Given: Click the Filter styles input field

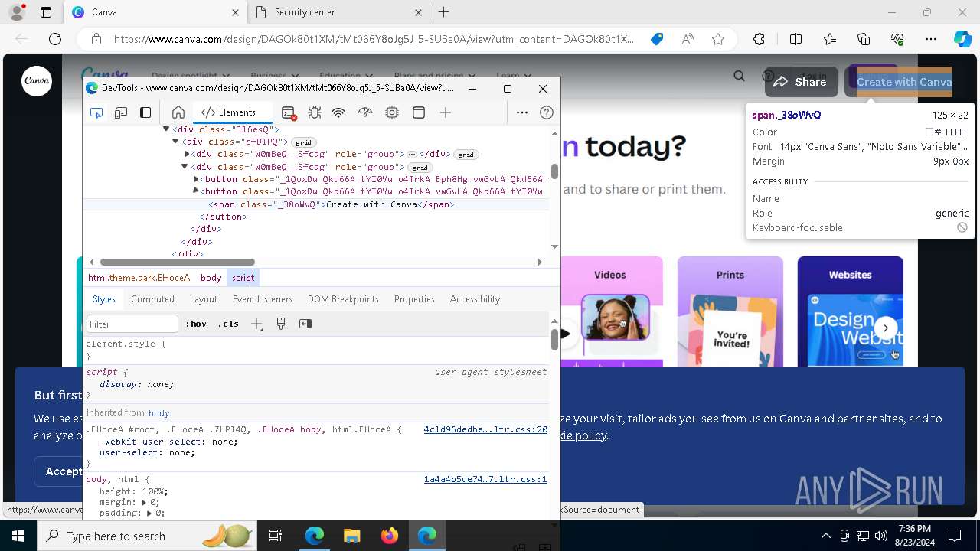Looking at the screenshot, I should [x=132, y=324].
